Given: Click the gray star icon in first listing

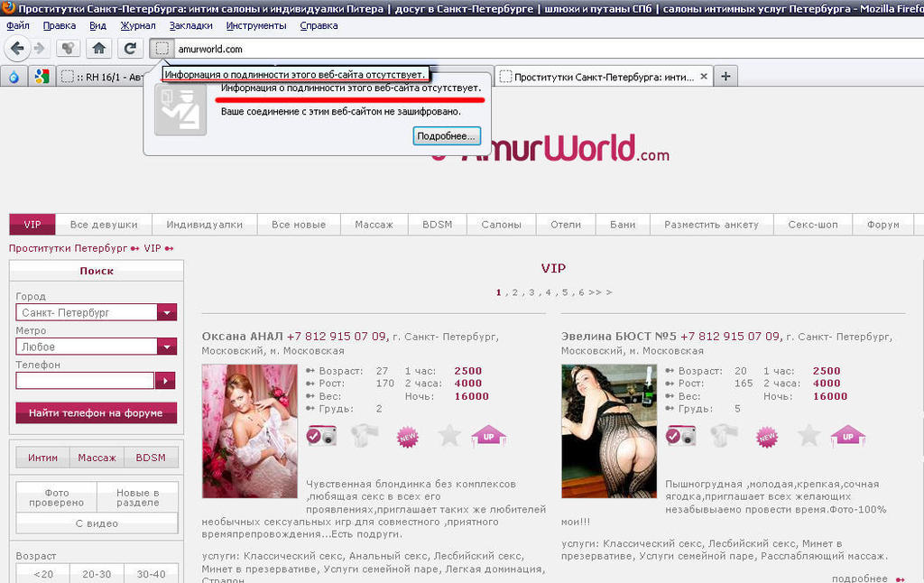Looking at the screenshot, I should (449, 437).
